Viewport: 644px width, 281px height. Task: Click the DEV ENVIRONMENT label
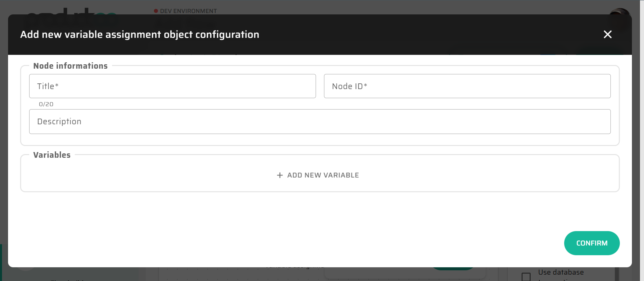pyautogui.click(x=188, y=11)
